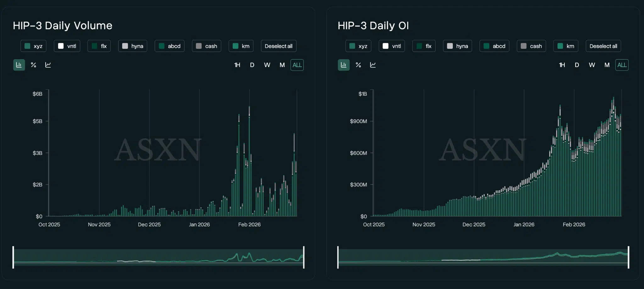Select W timeframe for Daily OI

(x=592, y=65)
